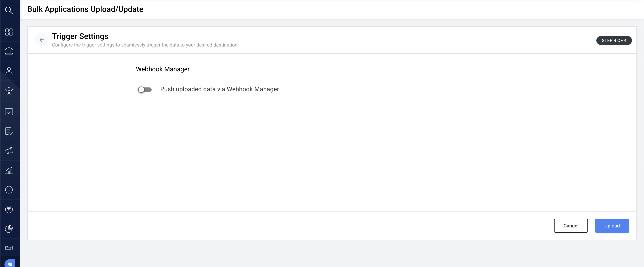This screenshot has height=267, width=644.
Task: Open the calendar checkmark icon
Action: coord(9,112)
